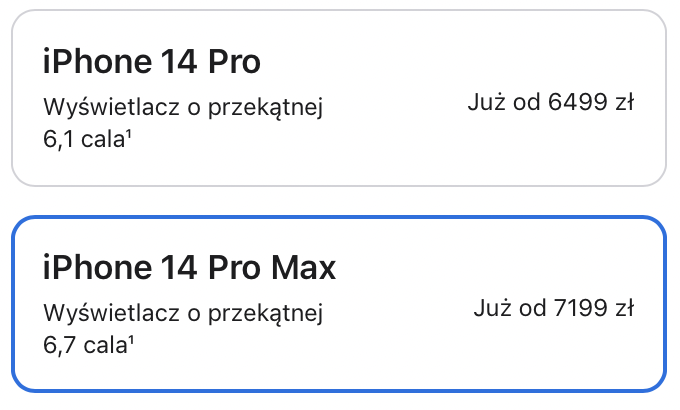Image resolution: width=680 pixels, height=410 pixels.
Task: Click the number 7199 in the second price
Action: click(581, 308)
